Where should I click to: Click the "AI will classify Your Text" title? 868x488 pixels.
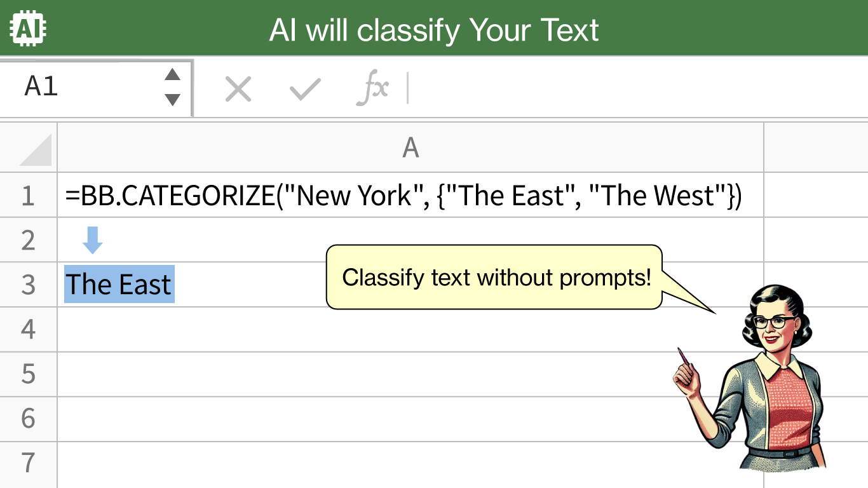[x=434, y=29]
